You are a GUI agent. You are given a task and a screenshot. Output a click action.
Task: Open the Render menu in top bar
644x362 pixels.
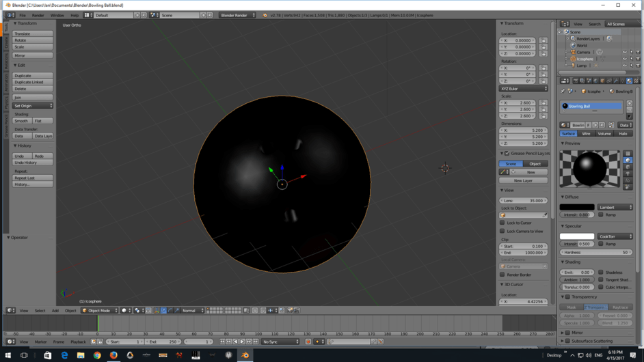coord(38,15)
